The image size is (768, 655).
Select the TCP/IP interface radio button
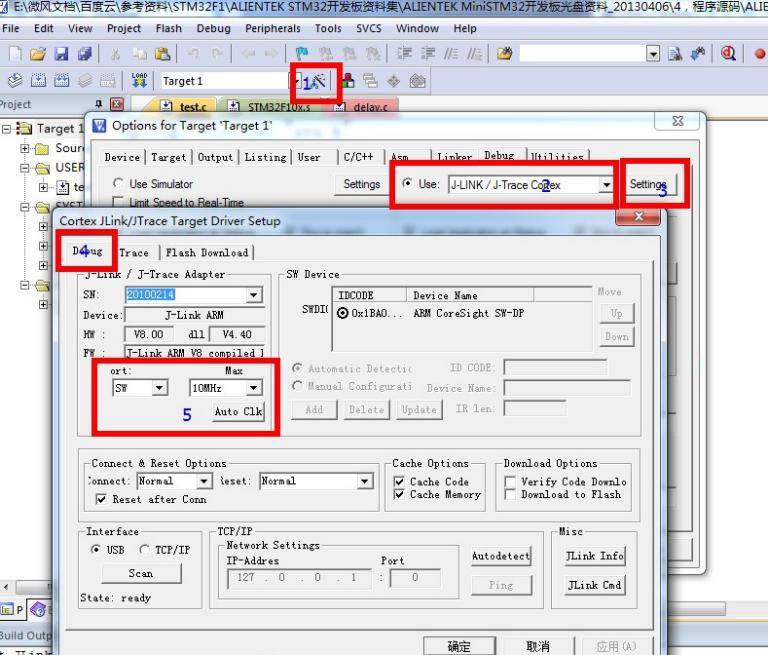[144, 550]
